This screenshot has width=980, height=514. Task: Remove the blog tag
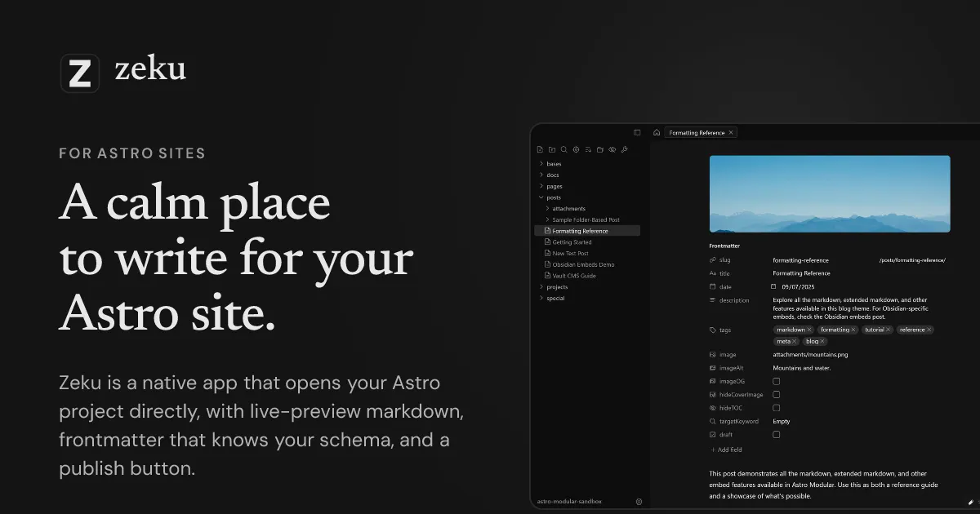coord(822,341)
